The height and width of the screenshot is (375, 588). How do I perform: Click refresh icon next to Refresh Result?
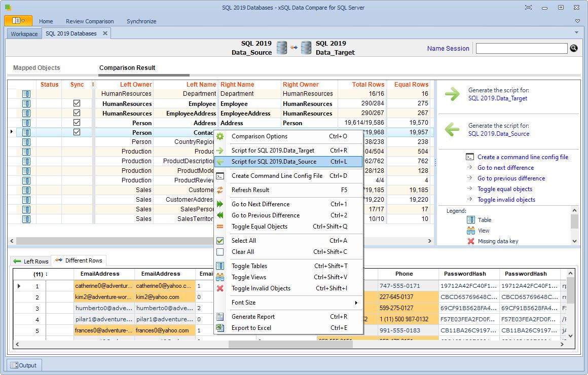click(x=220, y=190)
